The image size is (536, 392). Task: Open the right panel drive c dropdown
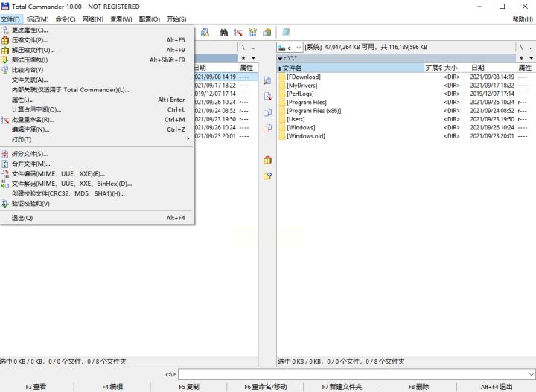(290, 47)
